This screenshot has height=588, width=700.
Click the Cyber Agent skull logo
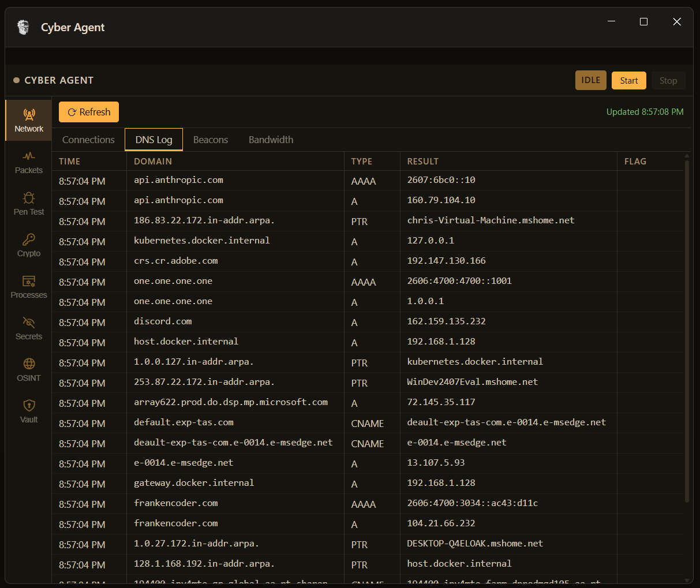coord(23,27)
